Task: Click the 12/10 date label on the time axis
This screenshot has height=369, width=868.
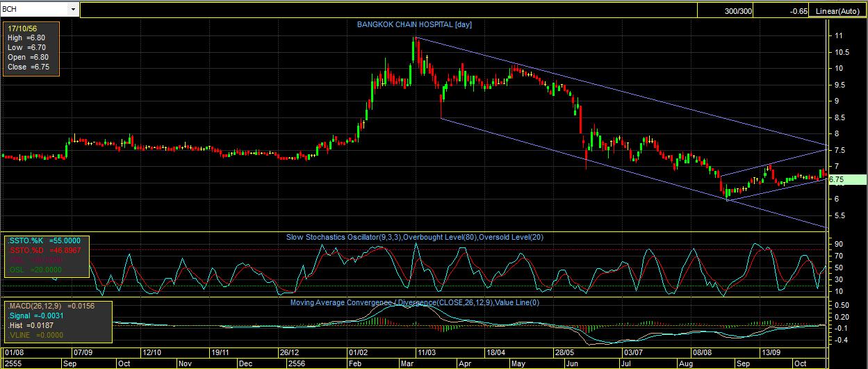Action: pos(153,354)
